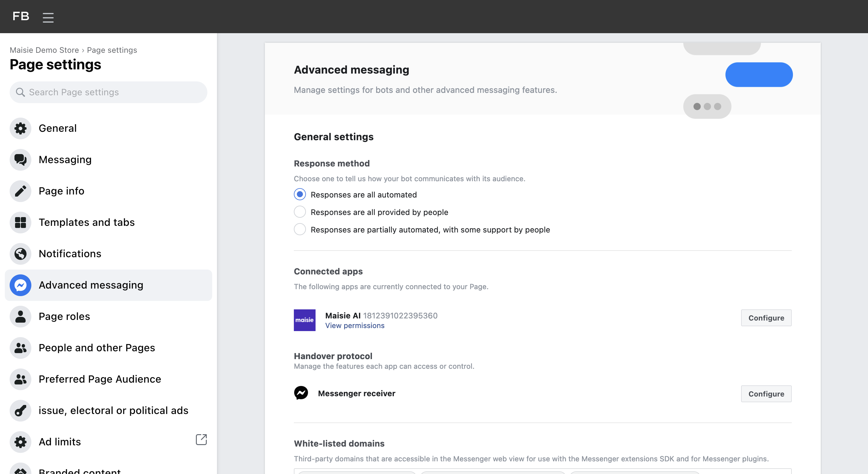This screenshot has height=474, width=868.
Task: Open Preferred Page Audience settings
Action: [100, 379]
